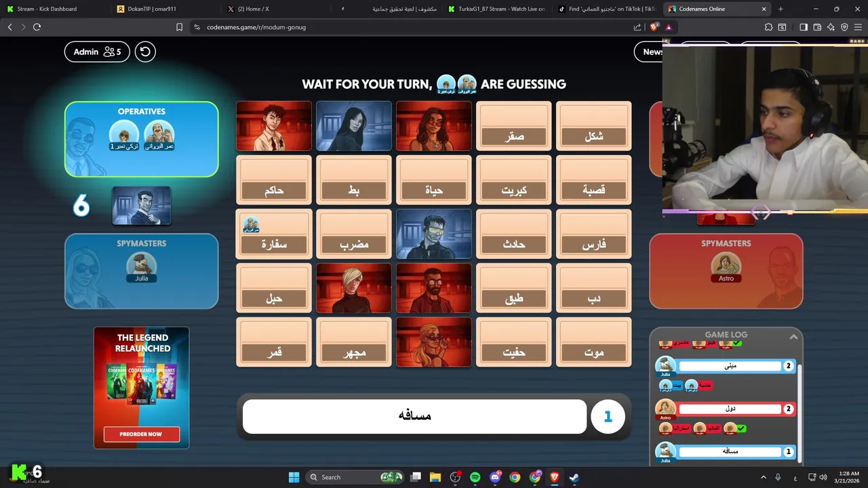
Task: Pick the كبريت word card
Action: tap(514, 180)
